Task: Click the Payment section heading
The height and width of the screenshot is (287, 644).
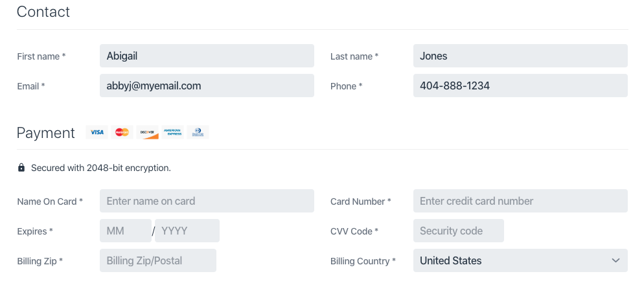Action: click(47, 133)
